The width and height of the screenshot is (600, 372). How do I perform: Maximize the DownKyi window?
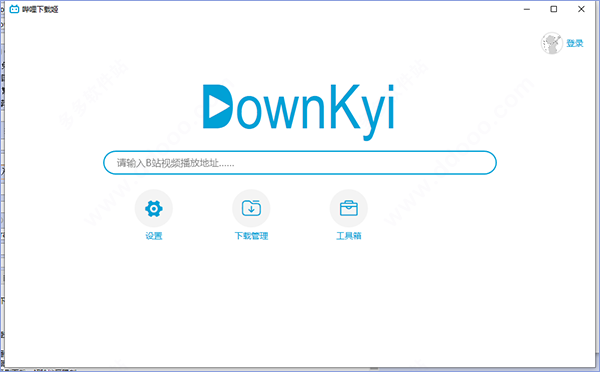click(554, 9)
